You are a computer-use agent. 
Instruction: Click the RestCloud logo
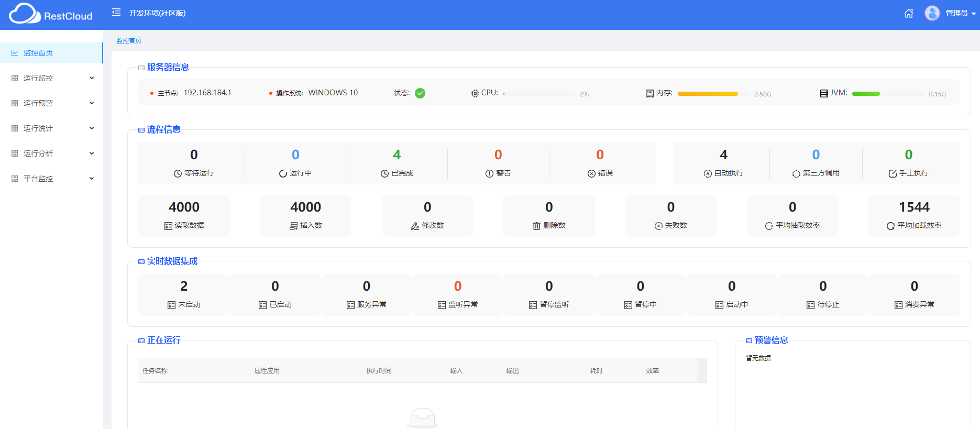tap(51, 14)
